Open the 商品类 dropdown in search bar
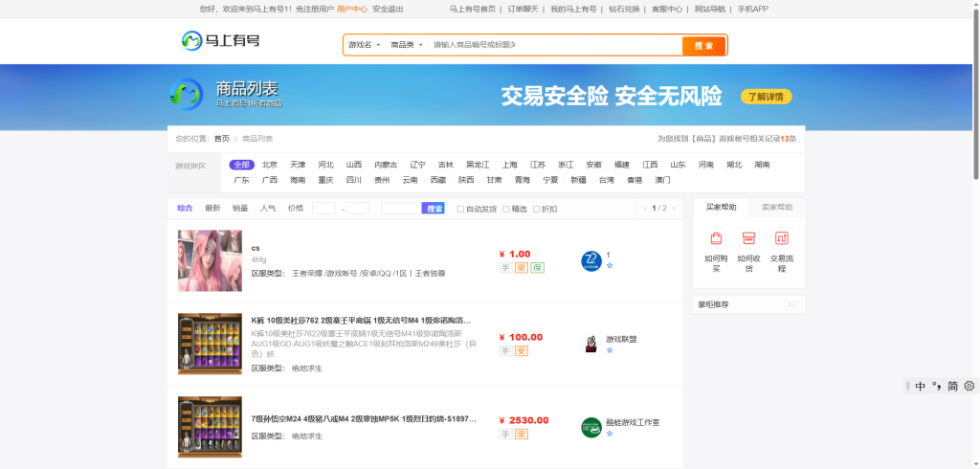 tap(407, 45)
